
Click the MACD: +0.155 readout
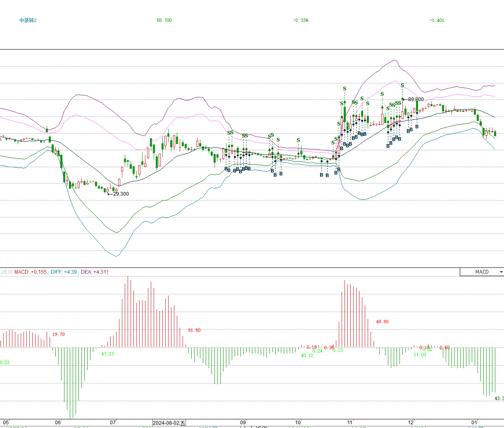pyautogui.click(x=31, y=272)
